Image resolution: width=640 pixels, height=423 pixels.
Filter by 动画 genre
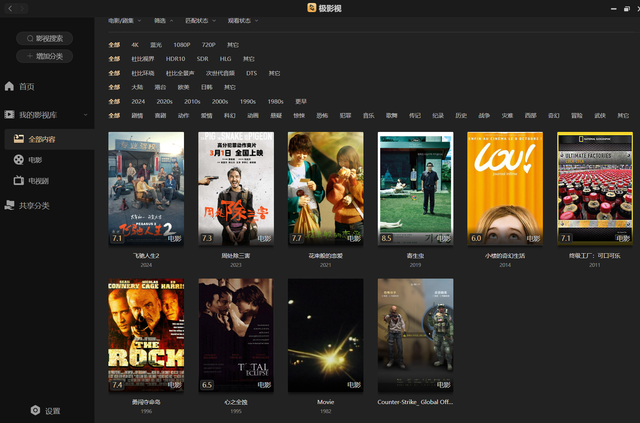253,116
